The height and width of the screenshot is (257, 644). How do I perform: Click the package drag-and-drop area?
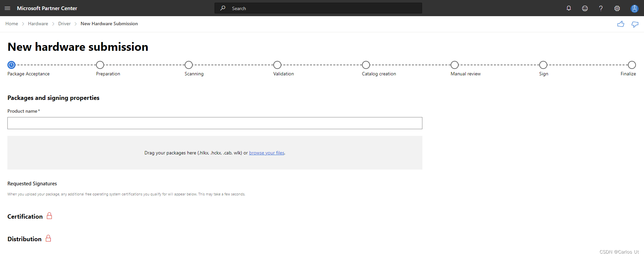215,153
